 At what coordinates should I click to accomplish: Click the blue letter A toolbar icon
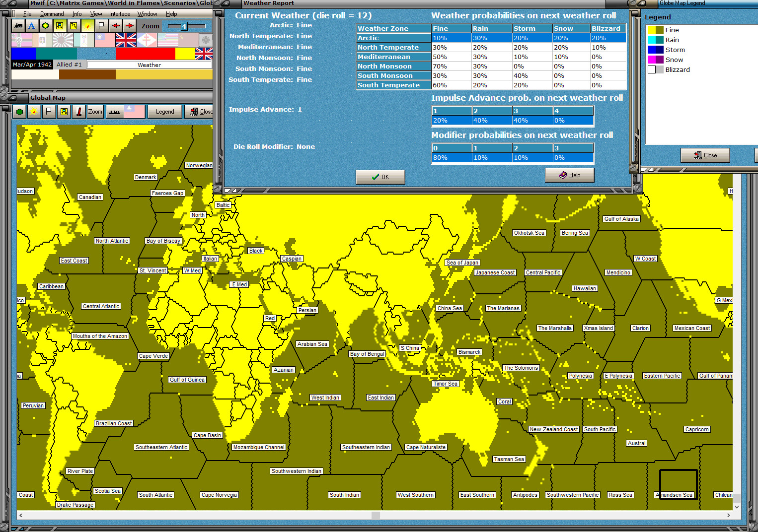click(x=32, y=25)
